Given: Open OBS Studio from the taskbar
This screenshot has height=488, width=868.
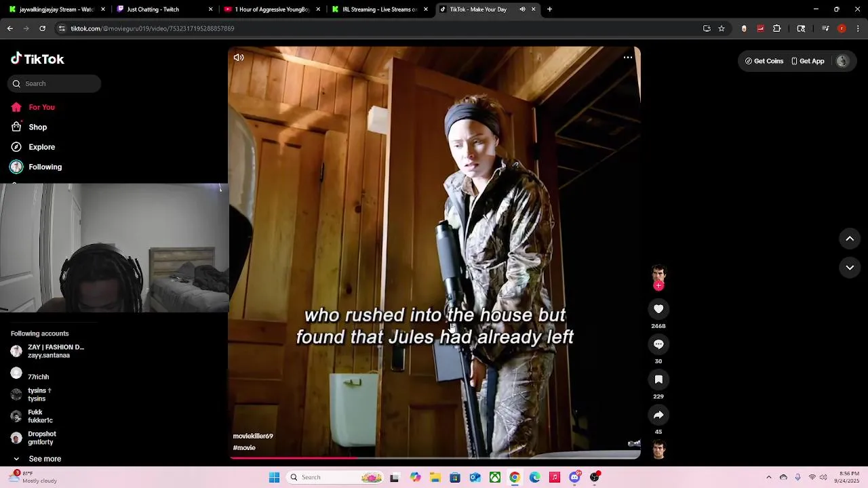Looking at the screenshot, I should (x=595, y=477).
